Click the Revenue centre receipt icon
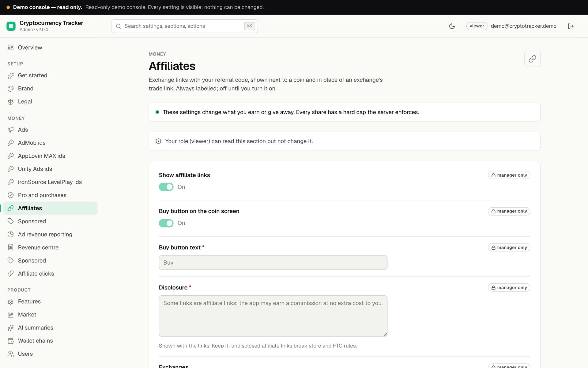The image size is (588, 368). coord(11,247)
